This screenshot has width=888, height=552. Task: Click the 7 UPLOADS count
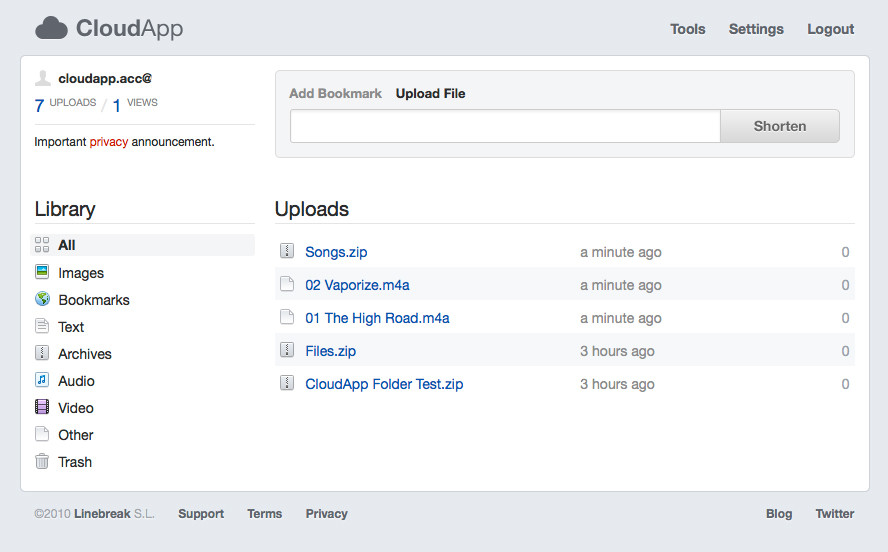coord(65,104)
